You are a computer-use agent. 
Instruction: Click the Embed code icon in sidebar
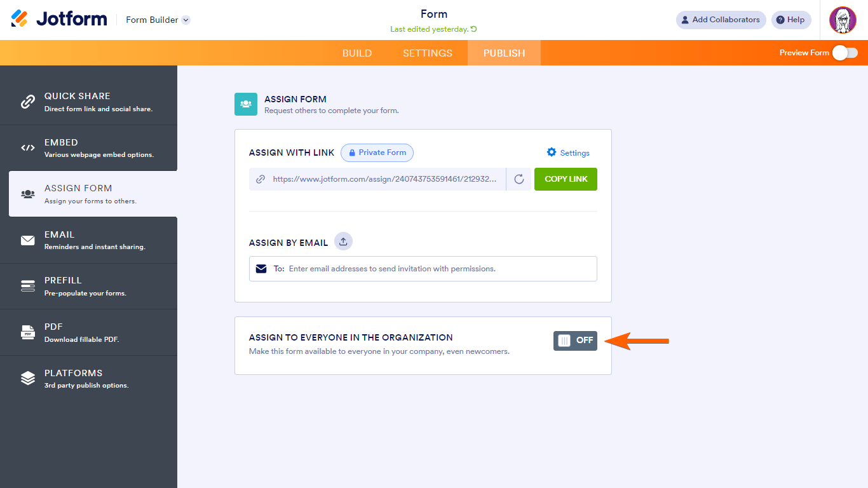point(28,147)
